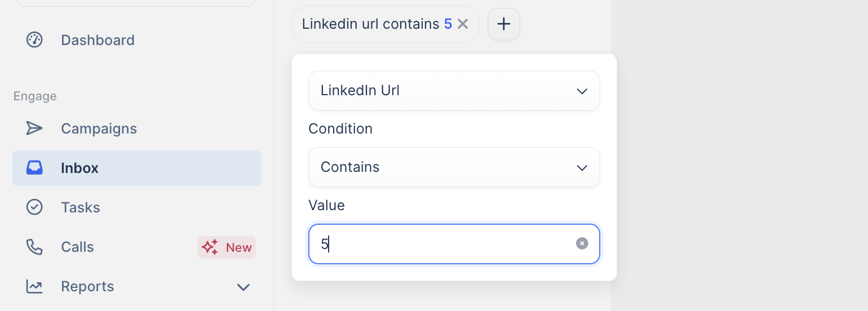Click the Inbox tray icon
The width and height of the screenshot is (868, 311).
34,168
